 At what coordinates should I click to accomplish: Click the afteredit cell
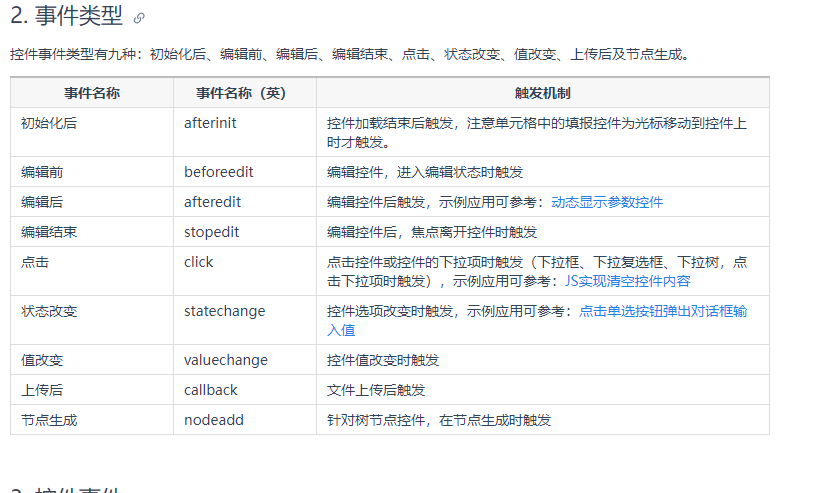pyautogui.click(x=245, y=202)
